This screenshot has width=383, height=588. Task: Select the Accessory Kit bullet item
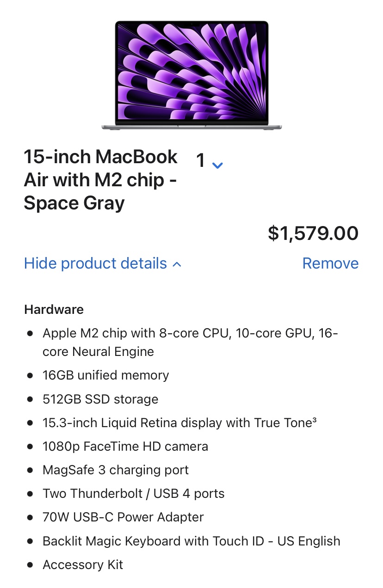pos(82,564)
